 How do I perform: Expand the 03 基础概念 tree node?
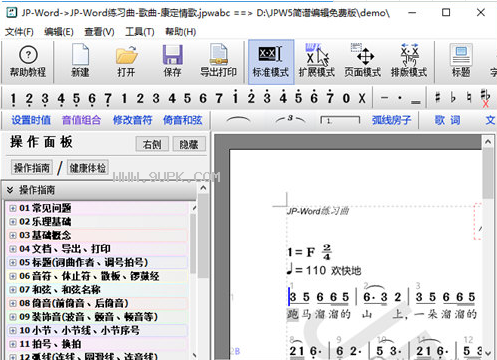13,236
